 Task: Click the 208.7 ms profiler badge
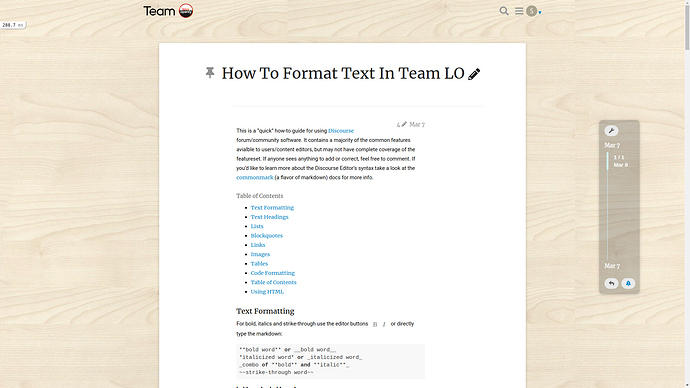13,25
